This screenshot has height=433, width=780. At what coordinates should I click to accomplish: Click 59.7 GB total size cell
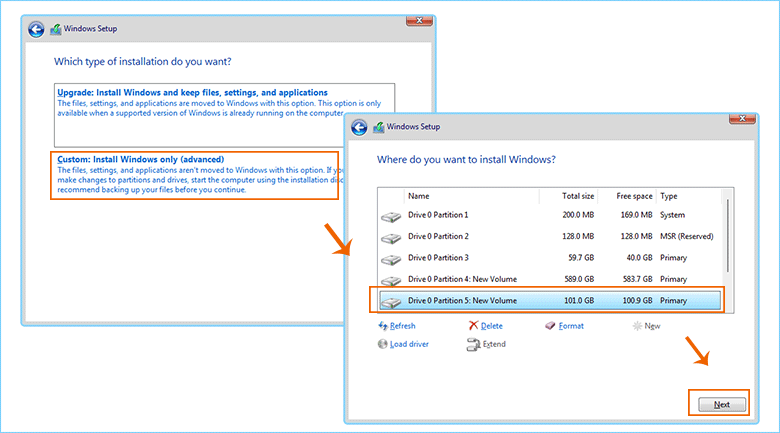pyautogui.click(x=581, y=258)
